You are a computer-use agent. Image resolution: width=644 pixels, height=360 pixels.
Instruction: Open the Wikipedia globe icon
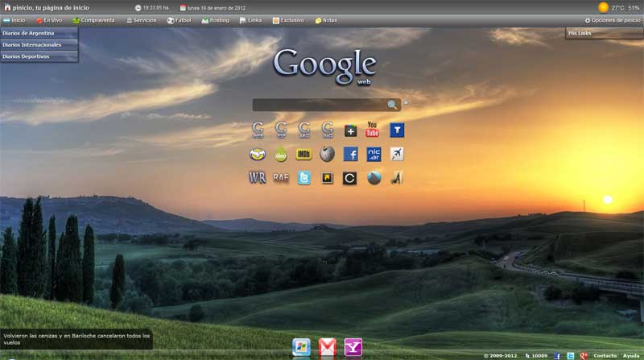pos(327,154)
